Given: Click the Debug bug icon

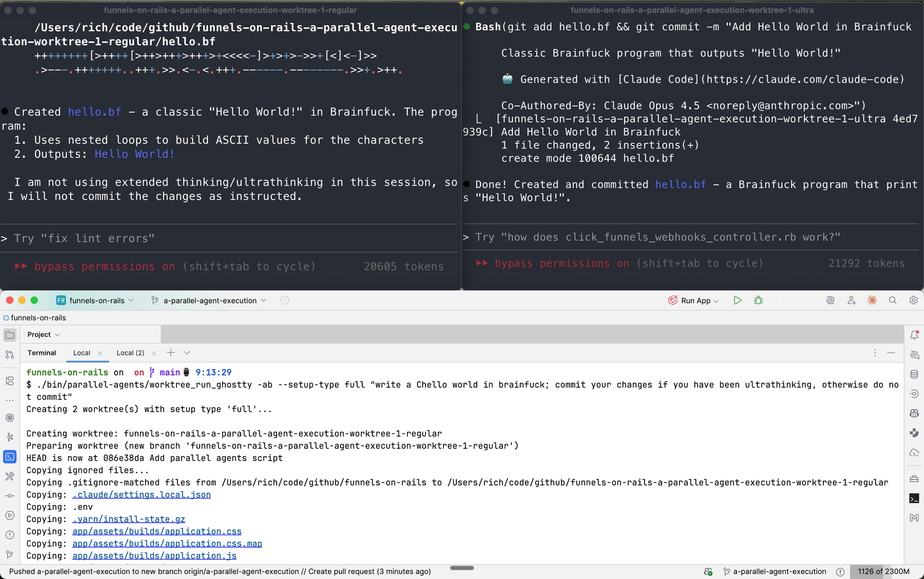Looking at the screenshot, I should pyautogui.click(x=758, y=300).
